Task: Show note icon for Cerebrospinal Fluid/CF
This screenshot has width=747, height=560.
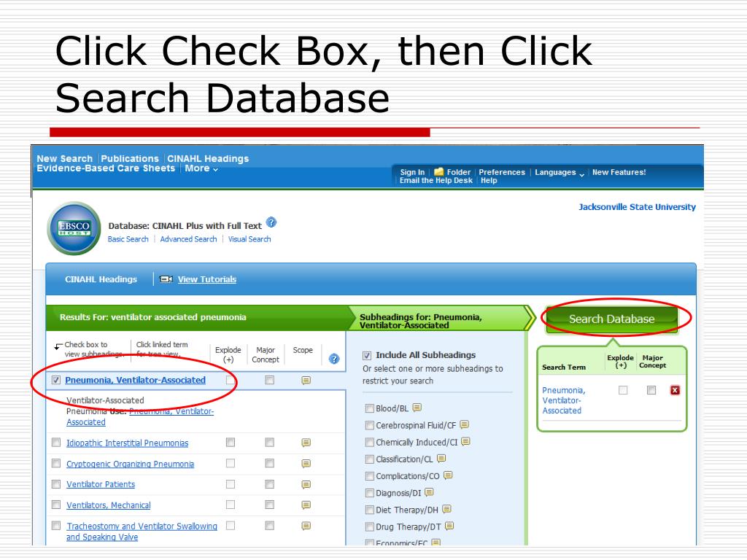Action: pyautogui.click(x=465, y=425)
